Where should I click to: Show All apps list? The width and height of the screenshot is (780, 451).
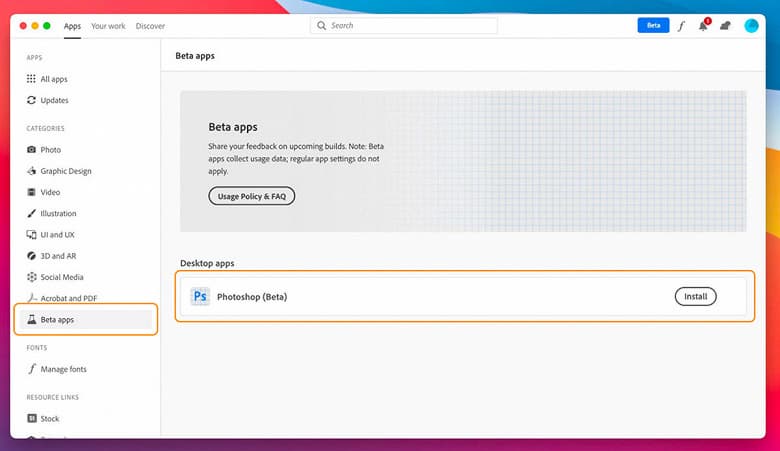click(54, 79)
